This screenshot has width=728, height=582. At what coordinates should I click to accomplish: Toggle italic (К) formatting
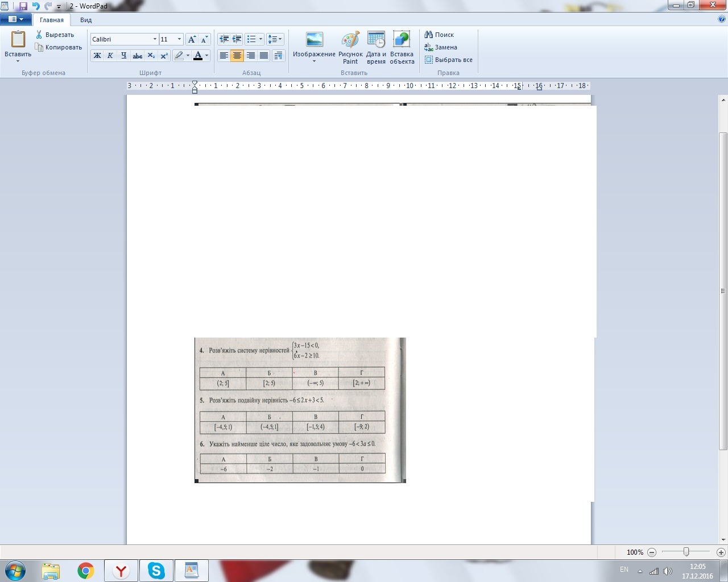coord(110,56)
